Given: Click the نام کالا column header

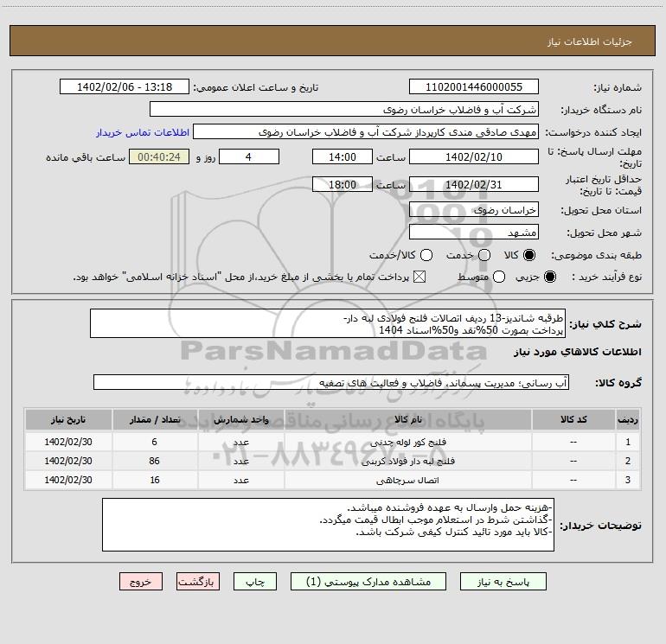Looking at the screenshot, I should (407, 420).
